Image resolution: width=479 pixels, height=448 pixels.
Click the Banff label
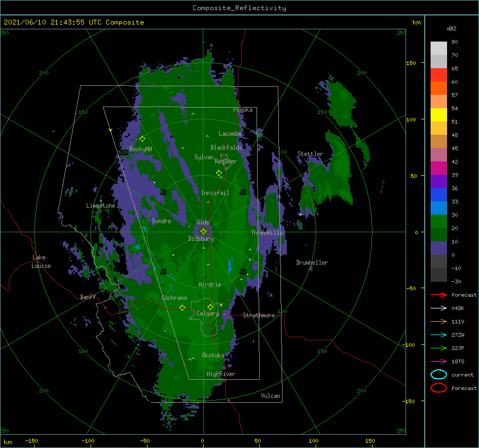[88, 297]
